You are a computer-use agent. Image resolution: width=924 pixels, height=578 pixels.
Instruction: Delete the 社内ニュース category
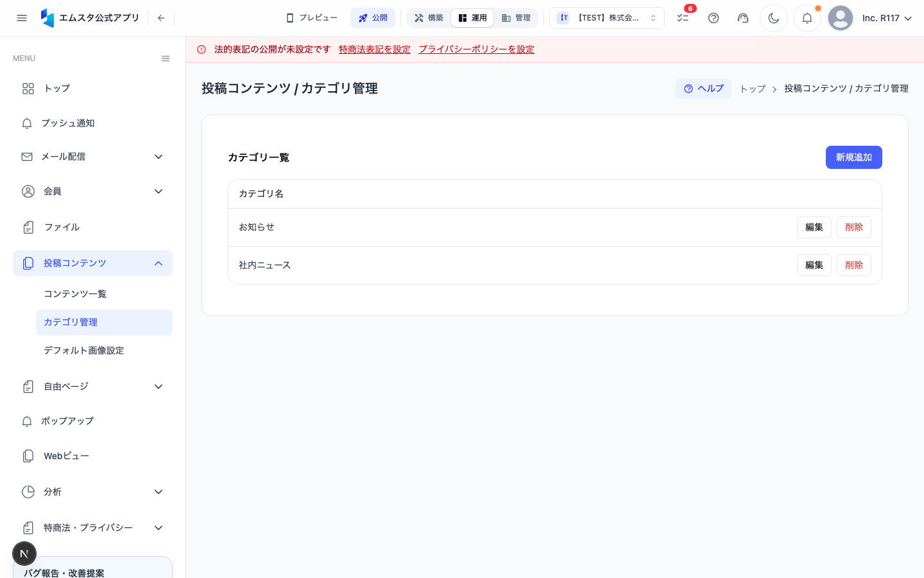pyautogui.click(x=853, y=265)
